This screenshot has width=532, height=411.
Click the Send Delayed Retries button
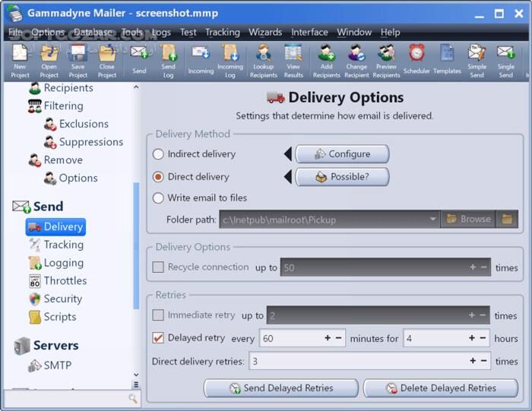pos(280,388)
